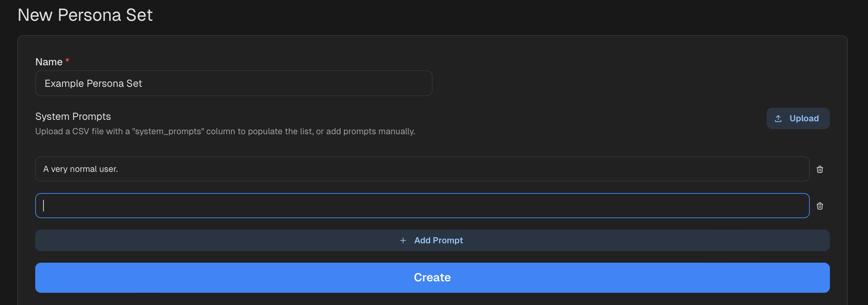The width and height of the screenshot is (868, 305).
Task: Click the "Example Persona Set" text value
Action: [x=93, y=84]
